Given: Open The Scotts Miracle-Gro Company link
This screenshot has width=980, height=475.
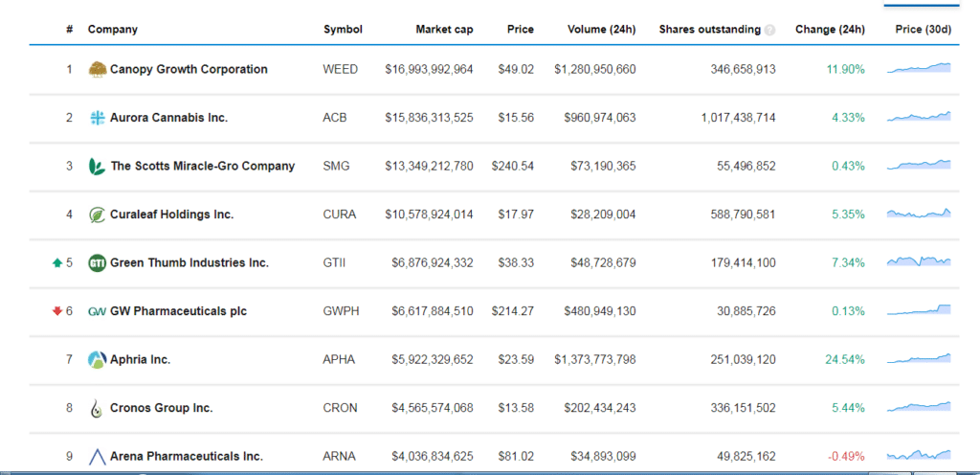Looking at the screenshot, I should point(203,167).
